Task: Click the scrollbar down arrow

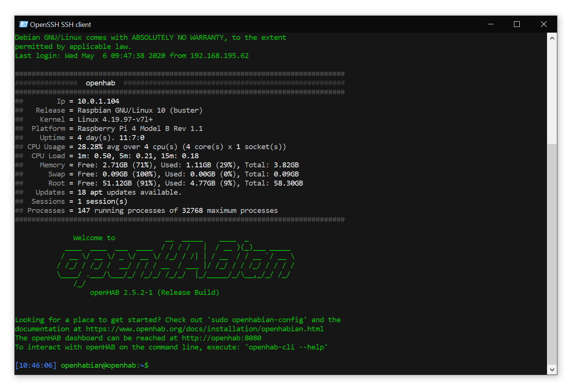Action: coord(552,369)
